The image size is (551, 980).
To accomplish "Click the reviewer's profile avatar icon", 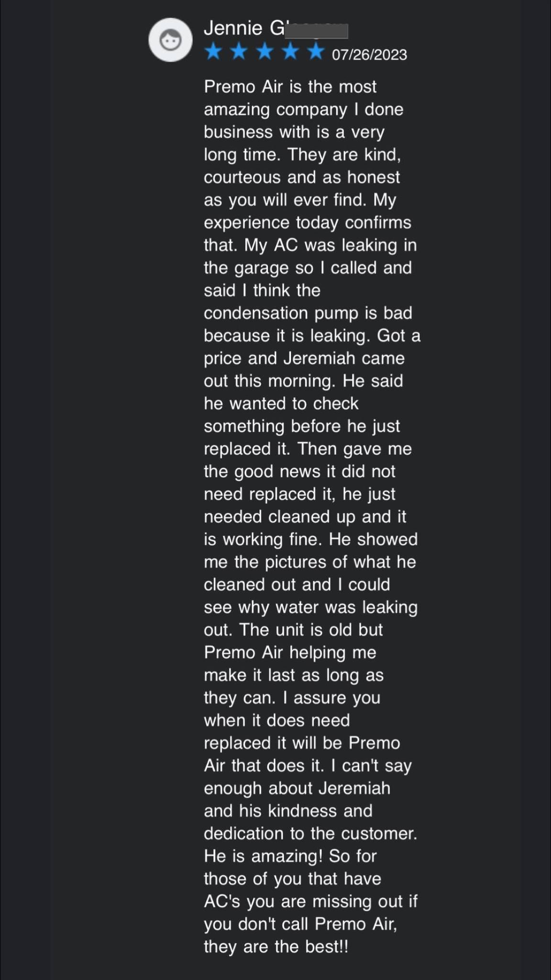I will pos(170,40).
